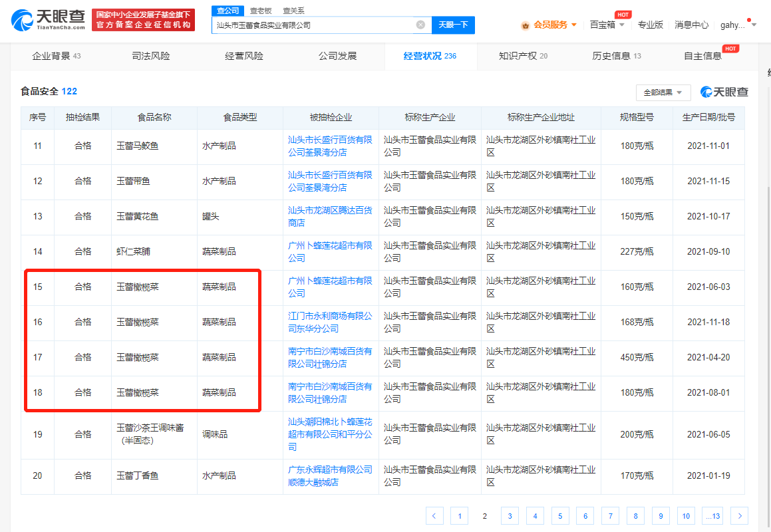Clear the search box with the X icon

[420, 25]
